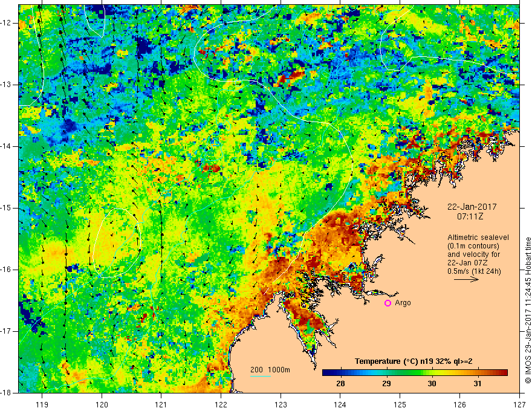
Task: Click longitude axis label '121'
Action: coord(161,404)
